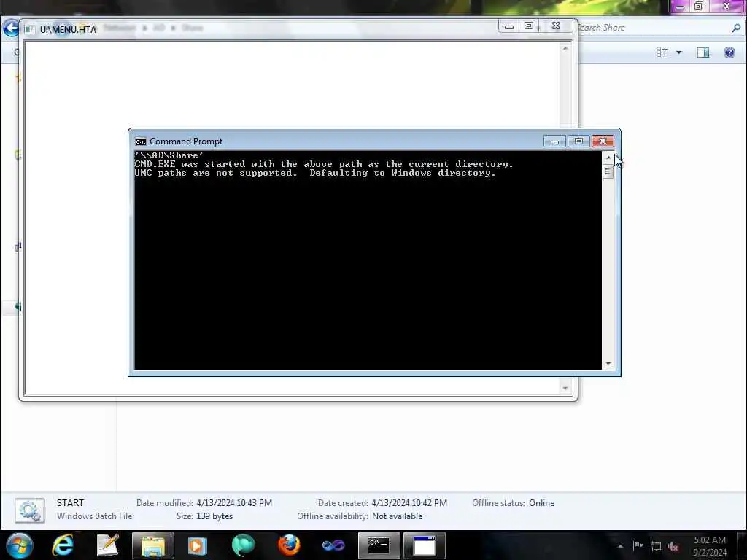This screenshot has height=560, width=747.
Task: Expand the Explorer view options dropdown arrow
Action: point(679,52)
